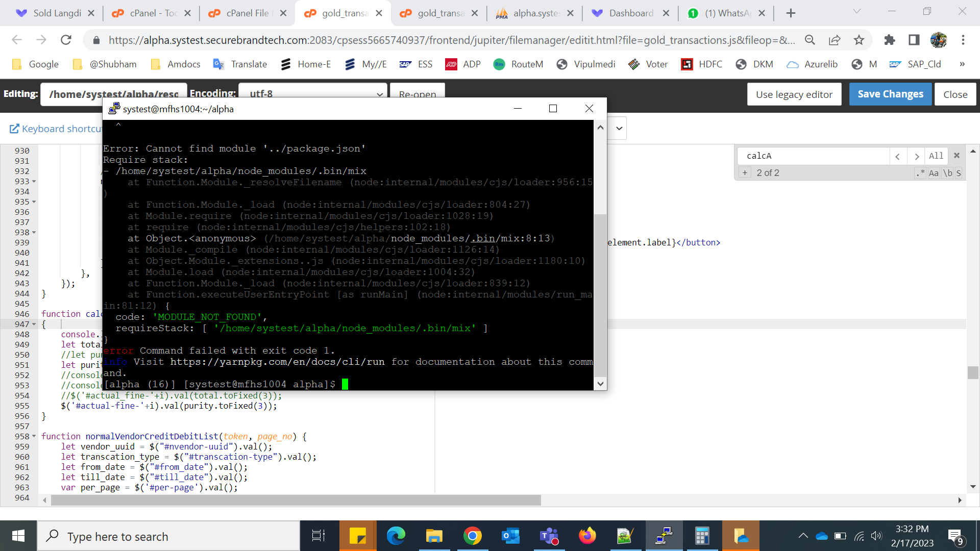Open Firefox from the taskbar
980x551 pixels.
pyautogui.click(x=587, y=536)
